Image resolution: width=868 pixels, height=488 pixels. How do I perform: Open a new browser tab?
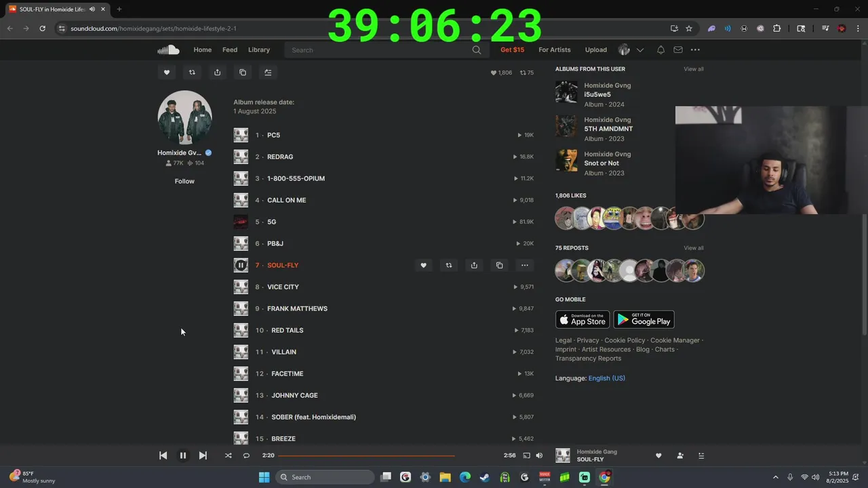pyautogui.click(x=119, y=9)
